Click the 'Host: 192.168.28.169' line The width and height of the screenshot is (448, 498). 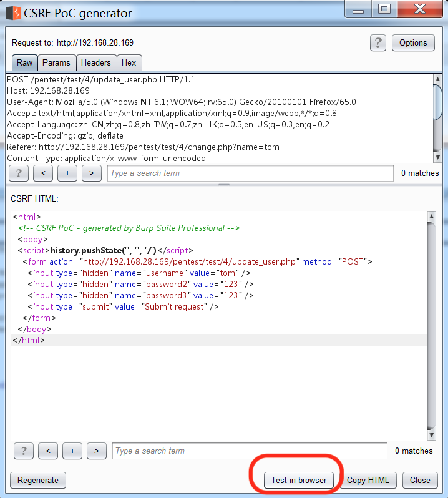pyautogui.click(x=48, y=91)
